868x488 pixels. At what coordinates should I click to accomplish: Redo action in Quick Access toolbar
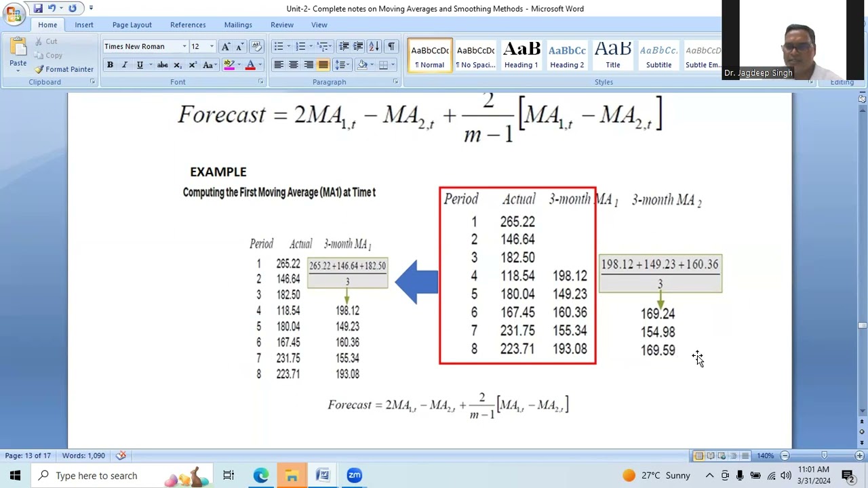click(73, 8)
